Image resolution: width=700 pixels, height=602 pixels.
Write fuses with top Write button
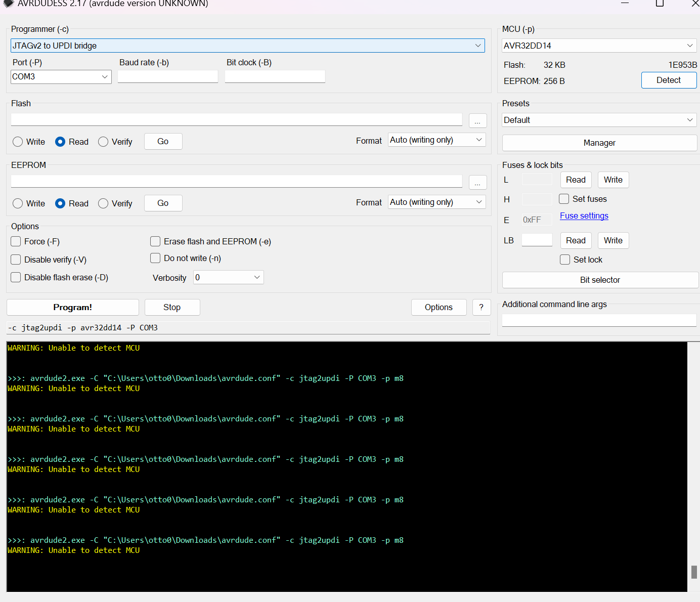pyautogui.click(x=613, y=180)
